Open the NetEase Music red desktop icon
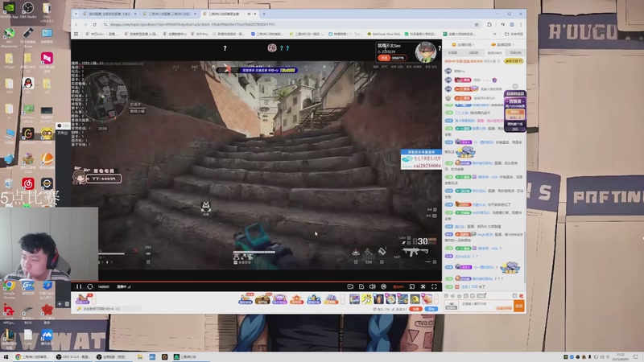The height and width of the screenshot is (362, 644). click(x=28, y=185)
